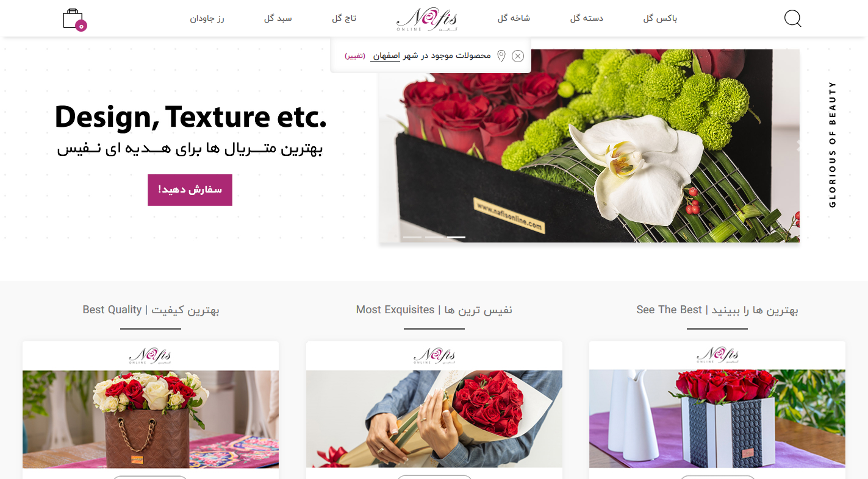Image resolution: width=868 pixels, height=479 pixels.
Task: Open the shopping bag cart icon
Action: 74,20
